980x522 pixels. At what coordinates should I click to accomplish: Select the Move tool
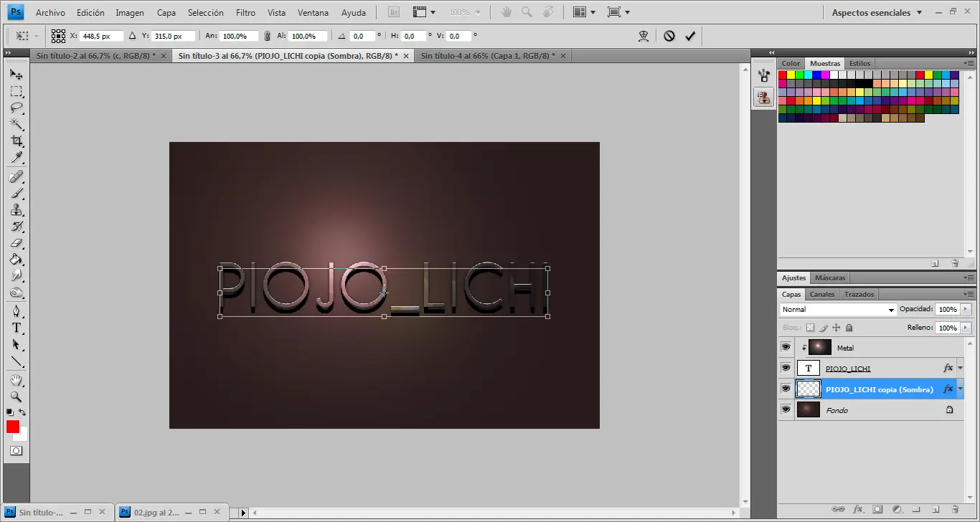click(16, 75)
